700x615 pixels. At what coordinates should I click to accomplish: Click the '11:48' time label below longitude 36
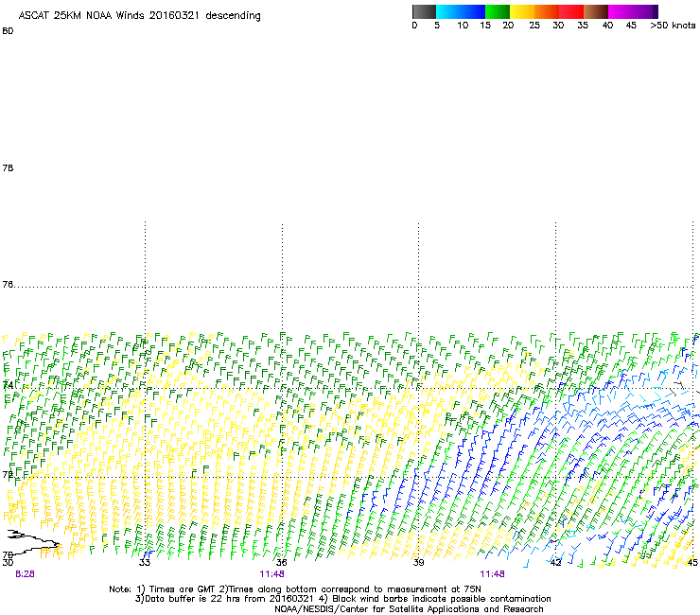pyautogui.click(x=271, y=574)
